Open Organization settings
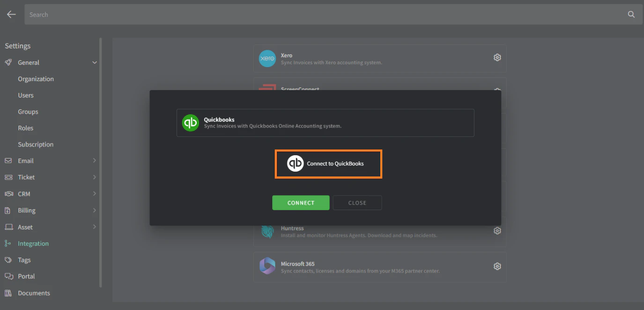The height and width of the screenshot is (310, 644). pos(36,79)
